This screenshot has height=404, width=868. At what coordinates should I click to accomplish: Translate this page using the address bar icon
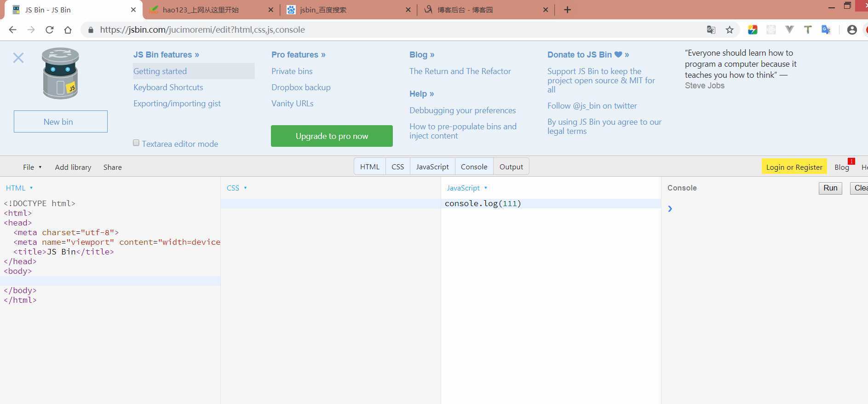[x=711, y=30]
